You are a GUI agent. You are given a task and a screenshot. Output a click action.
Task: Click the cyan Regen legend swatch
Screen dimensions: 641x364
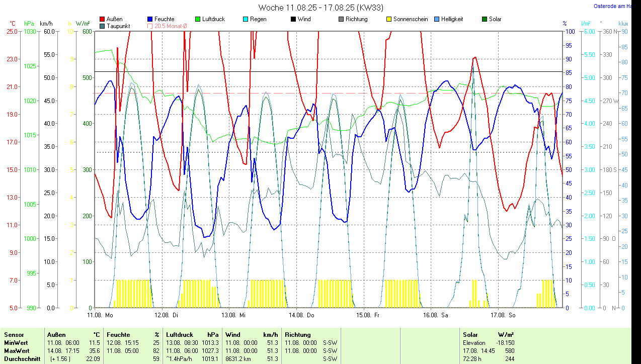[246, 19]
